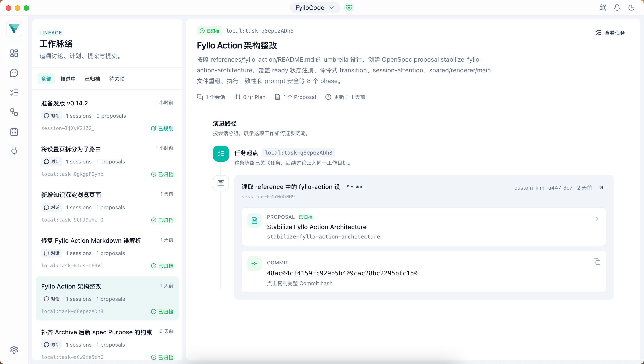The height and width of the screenshot is (364, 644).
Task: Click the 点击复制完整 Commit hash hint
Action: tap(300, 283)
